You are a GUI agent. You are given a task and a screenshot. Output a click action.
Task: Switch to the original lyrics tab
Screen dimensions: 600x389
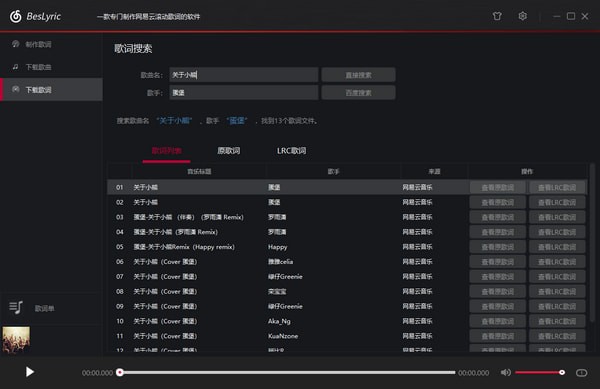pyautogui.click(x=229, y=151)
